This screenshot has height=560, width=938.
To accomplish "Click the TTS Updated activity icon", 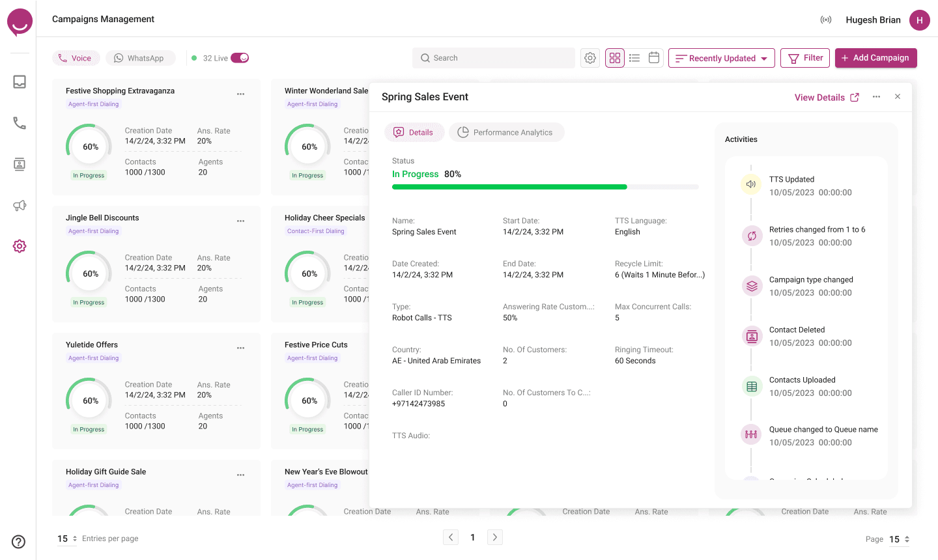I will 751,184.
